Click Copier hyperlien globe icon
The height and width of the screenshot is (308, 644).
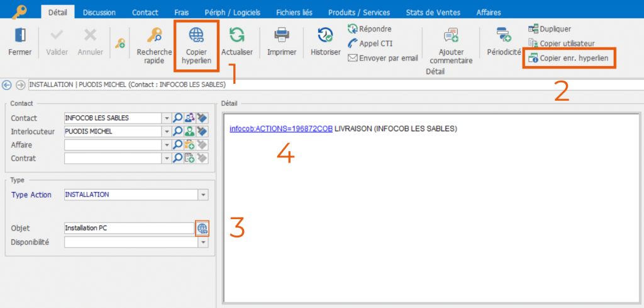click(x=196, y=35)
